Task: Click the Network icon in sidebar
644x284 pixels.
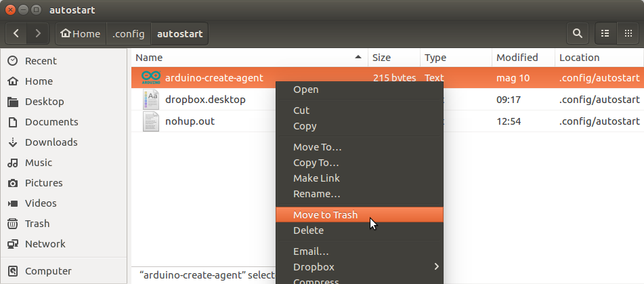Action: click(13, 244)
